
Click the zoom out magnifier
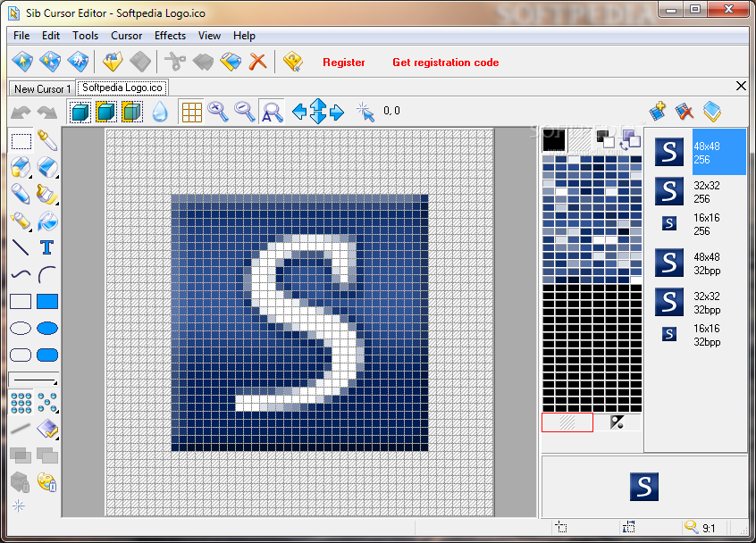tap(245, 112)
